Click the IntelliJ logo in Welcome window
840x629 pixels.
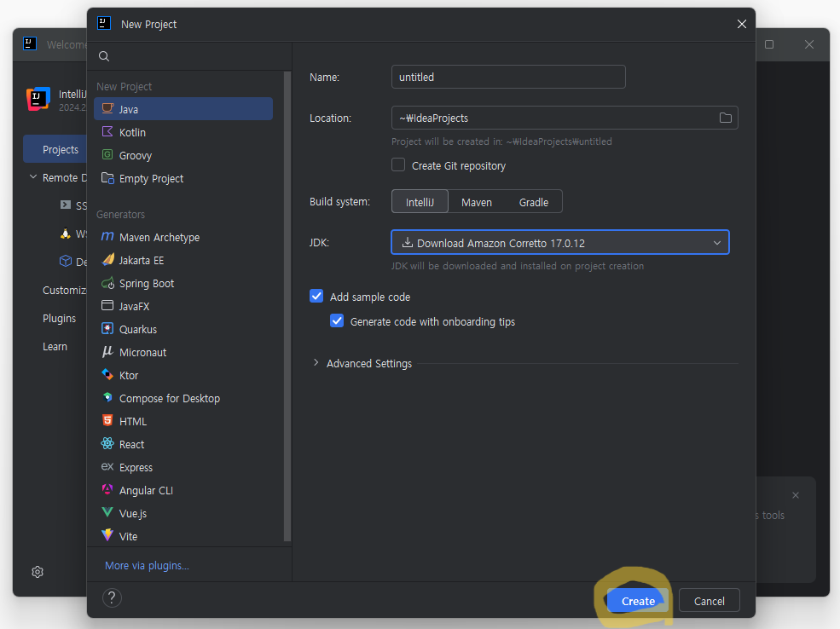click(38, 99)
